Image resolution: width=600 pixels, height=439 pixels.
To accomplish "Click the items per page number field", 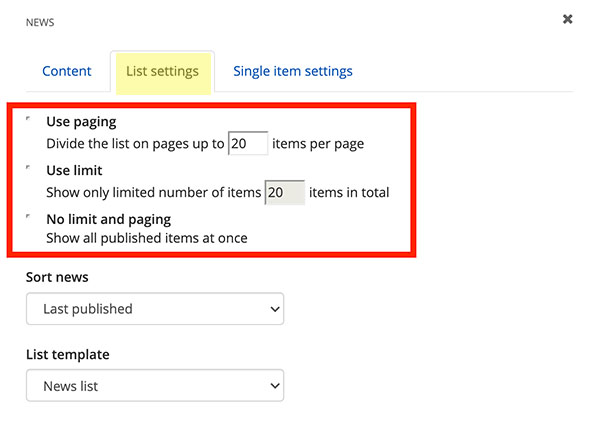I will pyautogui.click(x=247, y=144).
